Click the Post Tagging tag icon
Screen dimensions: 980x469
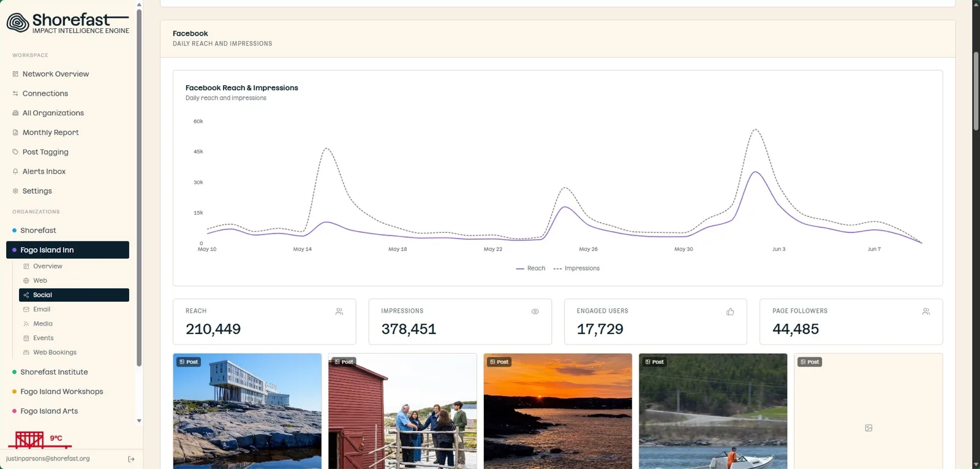pyautogui.click(x=15, y=152)
